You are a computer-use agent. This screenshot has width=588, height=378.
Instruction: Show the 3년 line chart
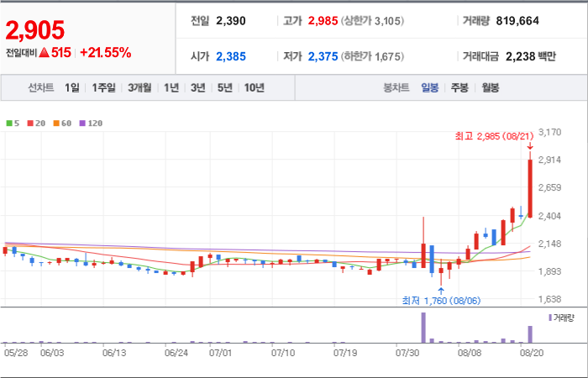pos(198,87)
